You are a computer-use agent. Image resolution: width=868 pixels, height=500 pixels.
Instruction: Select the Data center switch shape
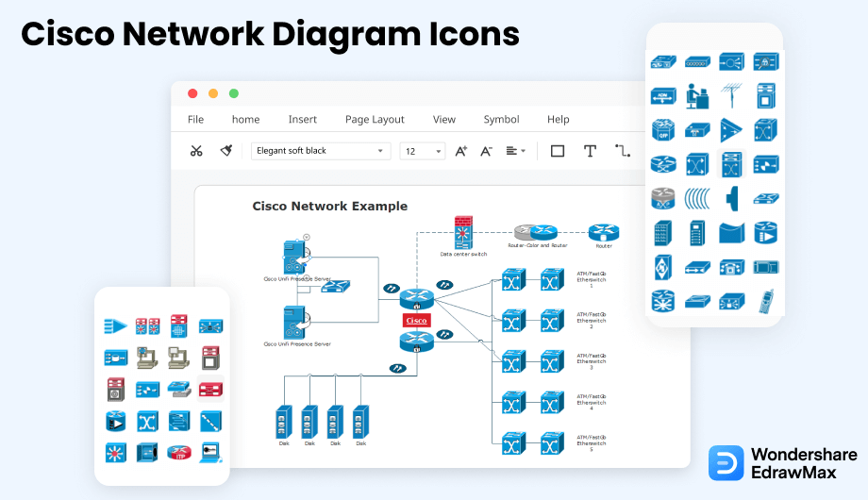[x=463, y=233]
